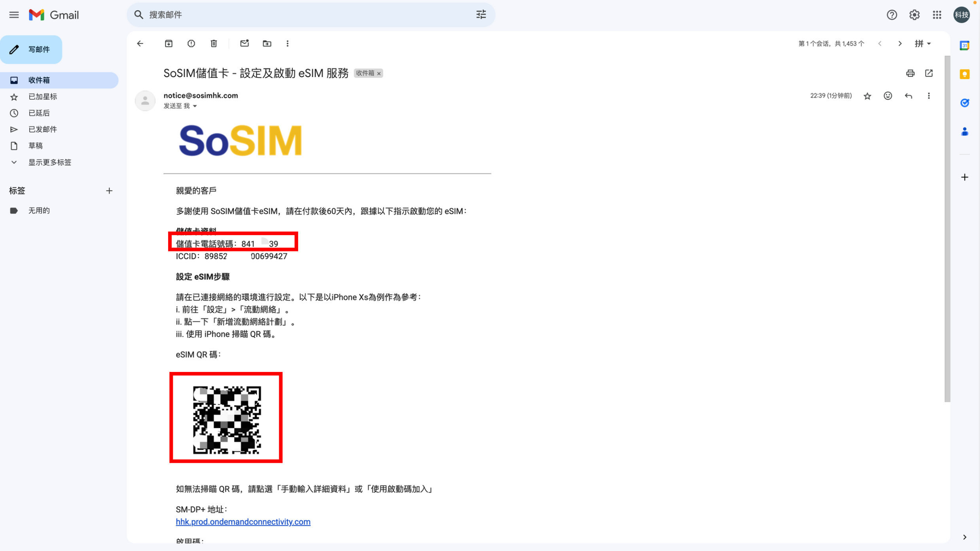Expand 显示更多标签 in sidebar
980x551 pixels.
coord(49,162)
